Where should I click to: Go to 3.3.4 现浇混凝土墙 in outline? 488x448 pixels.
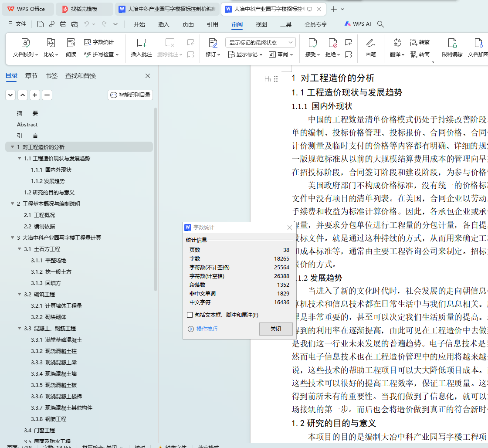[54, 373]
